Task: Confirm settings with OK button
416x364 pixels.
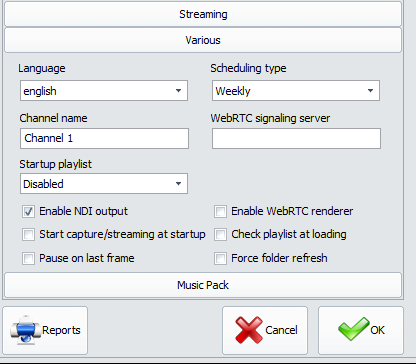Action: tap(361, 330)
